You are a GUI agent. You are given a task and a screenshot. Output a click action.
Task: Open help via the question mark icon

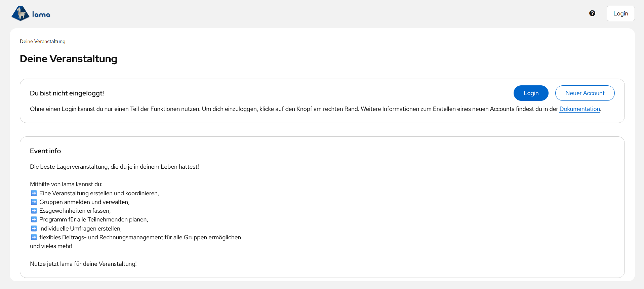pyautogui.click(x=592, y=13)
